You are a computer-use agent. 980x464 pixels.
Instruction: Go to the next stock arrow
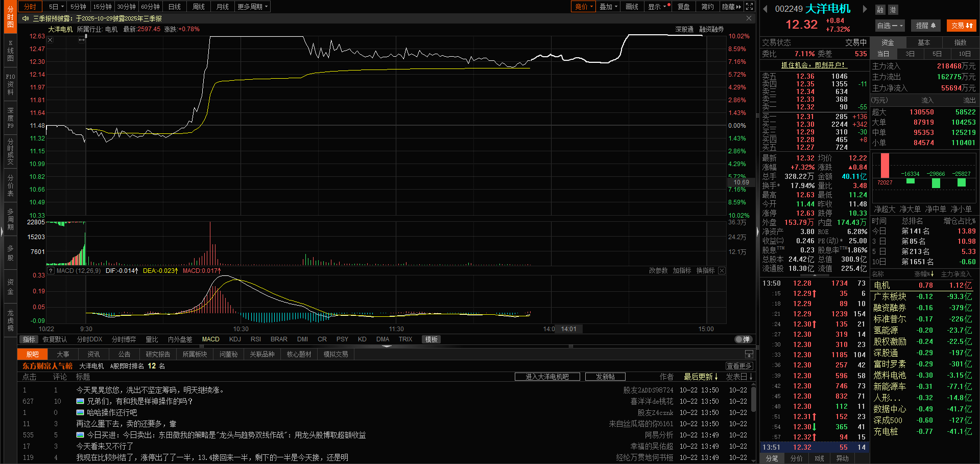click(x=865, y=9)
